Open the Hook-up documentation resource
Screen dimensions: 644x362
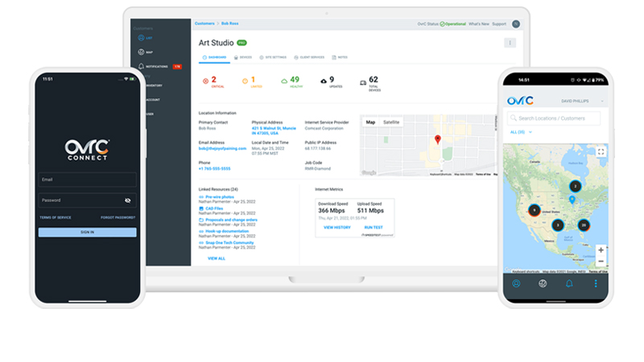(227, 231)
